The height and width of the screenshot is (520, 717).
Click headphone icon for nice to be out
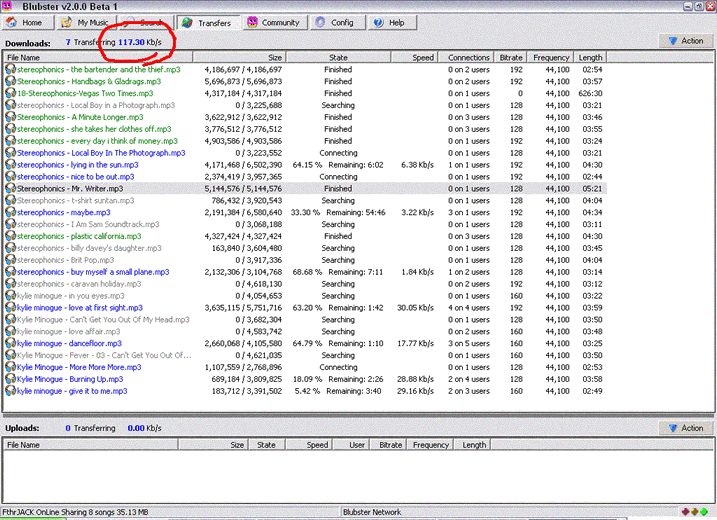coord(10,177)
